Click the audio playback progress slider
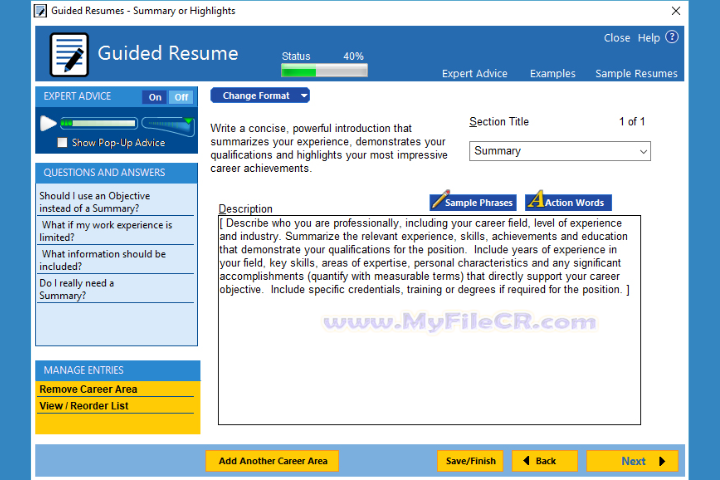Viewport: 720px width, 480px height. [x=99, y=123]
